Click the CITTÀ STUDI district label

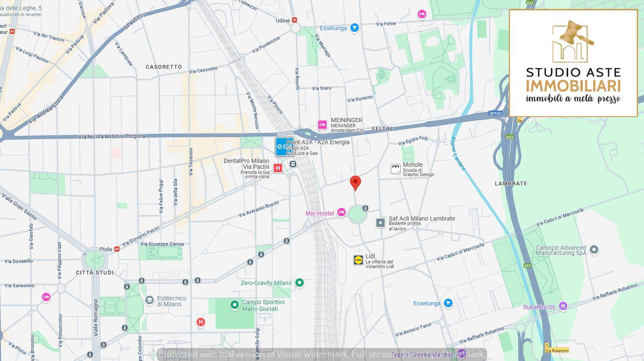pyautogui.click(x=94, y=272)
